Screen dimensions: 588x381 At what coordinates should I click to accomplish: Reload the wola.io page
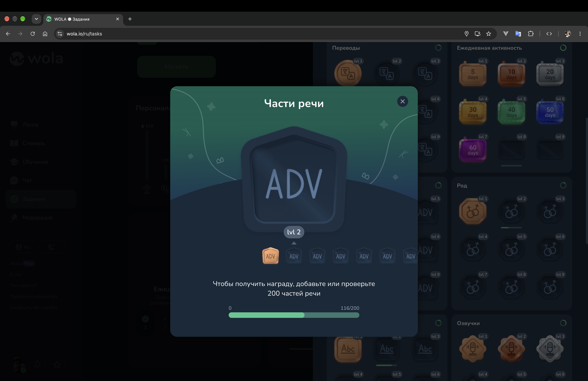(x=33, y=34)
